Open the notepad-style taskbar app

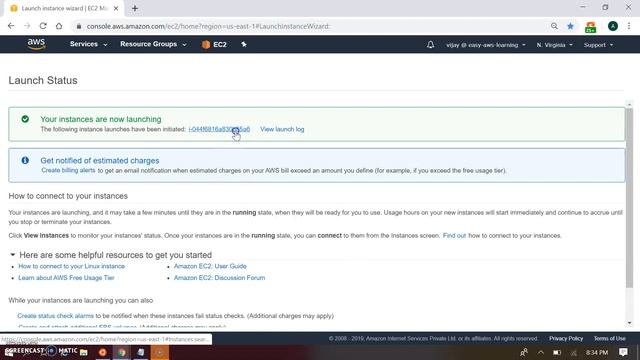tap(141, 352)
